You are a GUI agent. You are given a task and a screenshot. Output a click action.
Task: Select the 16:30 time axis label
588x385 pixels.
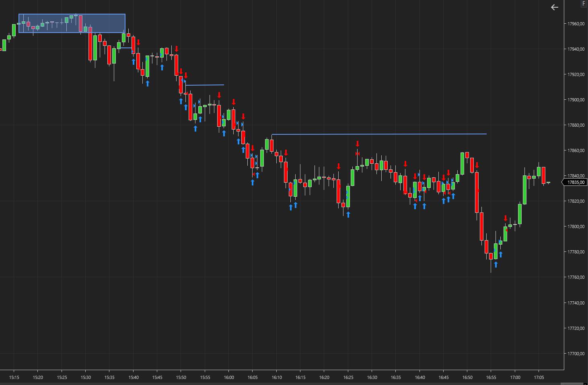point(372,377)
